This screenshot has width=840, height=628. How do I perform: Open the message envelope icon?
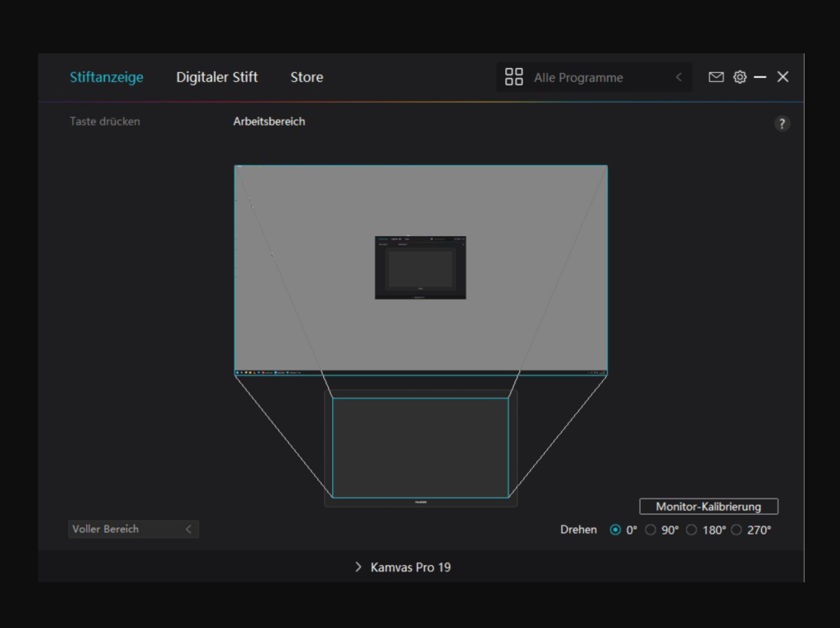tap(716, 76)
